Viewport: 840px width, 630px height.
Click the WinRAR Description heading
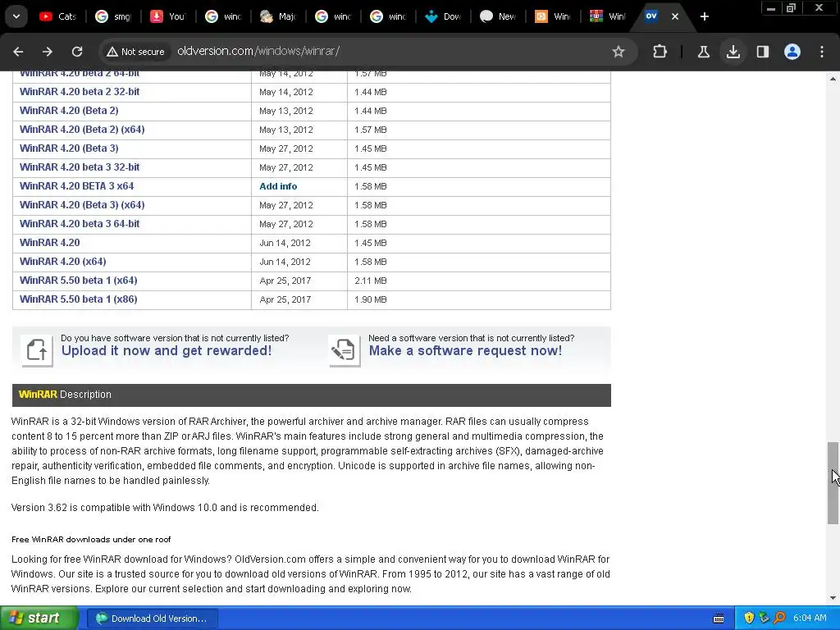tap(65, 395)
